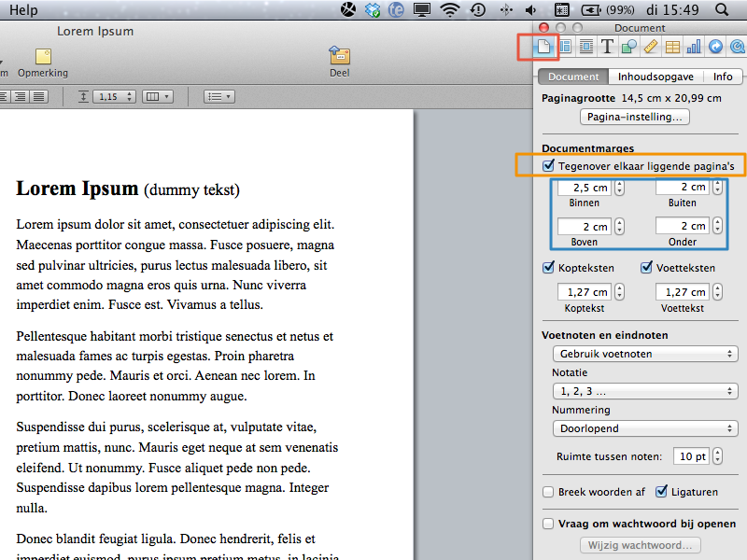Open the Time Machine menu bar icon
This screenshot has height=560, width=747.
[478, 9]
